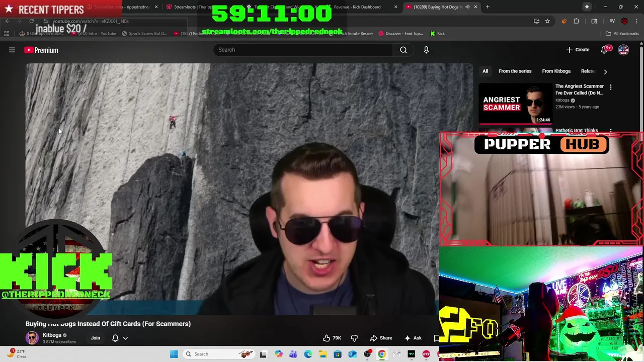Click the YouTube search magnifier button
The image size is (644, 362).
404,50
